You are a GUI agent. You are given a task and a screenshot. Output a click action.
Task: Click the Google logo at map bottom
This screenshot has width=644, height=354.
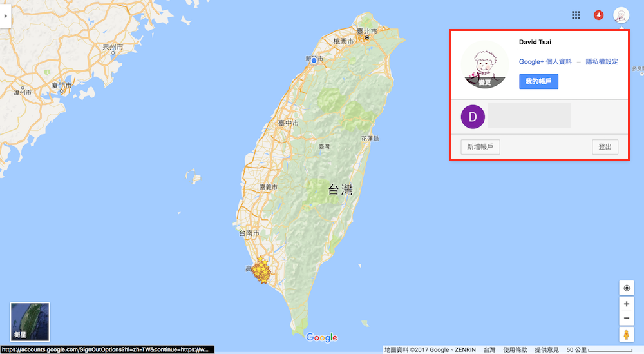coord(321,337)
